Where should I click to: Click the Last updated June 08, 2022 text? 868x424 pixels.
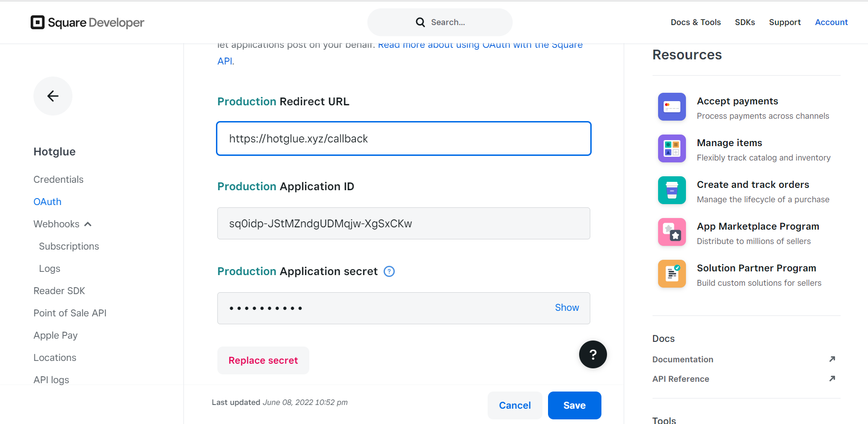[x=280, y=402]
